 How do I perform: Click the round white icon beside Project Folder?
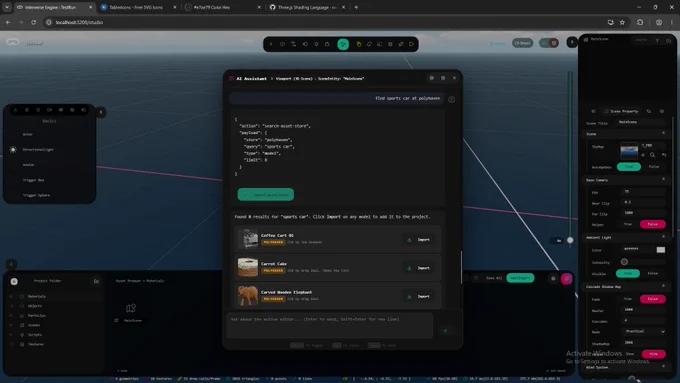(x=14, y=282)
